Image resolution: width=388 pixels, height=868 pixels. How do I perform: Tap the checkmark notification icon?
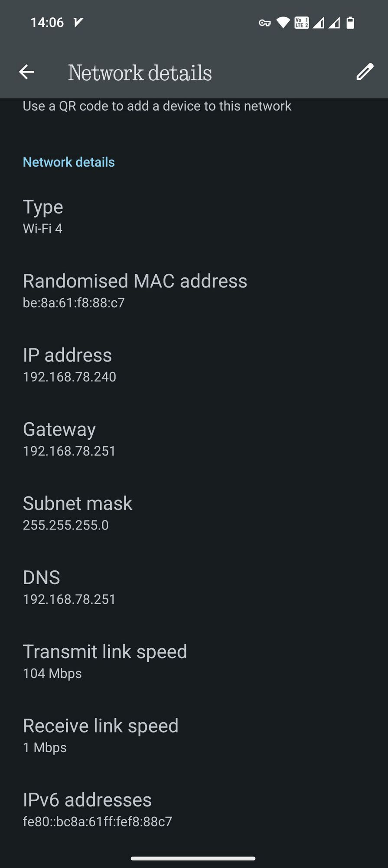(78, 23)
